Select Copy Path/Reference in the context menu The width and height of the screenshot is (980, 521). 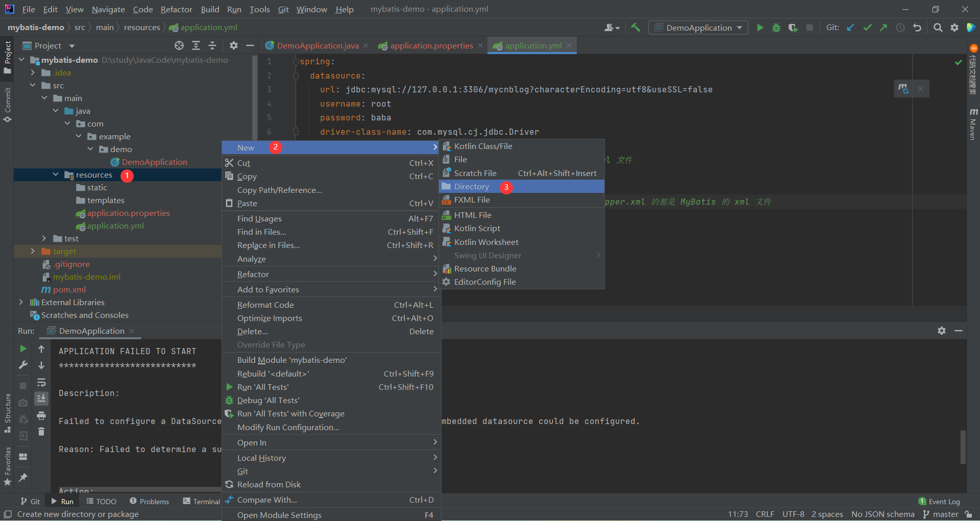pyautogui.click(x=331, y=190)
